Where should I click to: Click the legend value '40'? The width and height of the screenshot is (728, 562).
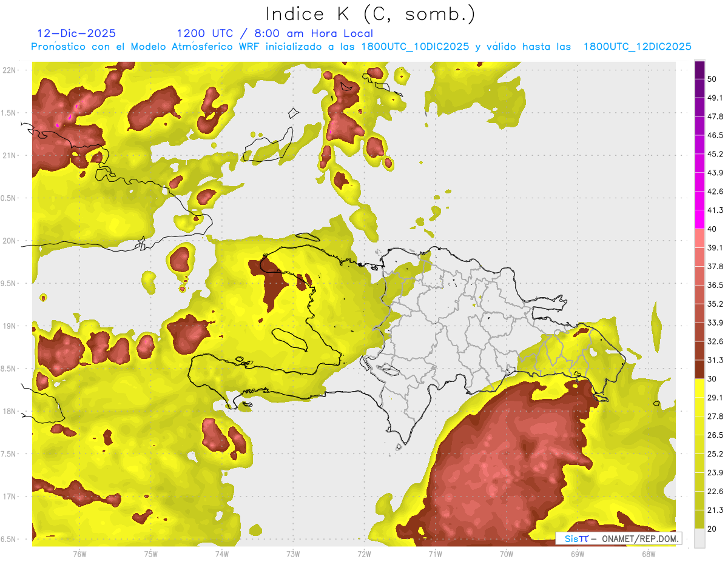point(712,229)
